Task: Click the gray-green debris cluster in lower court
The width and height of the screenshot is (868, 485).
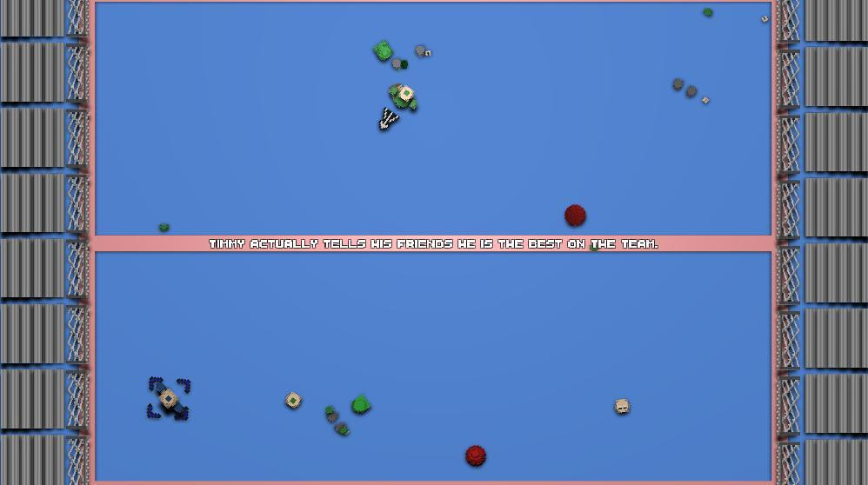Action: pos(337,421)
